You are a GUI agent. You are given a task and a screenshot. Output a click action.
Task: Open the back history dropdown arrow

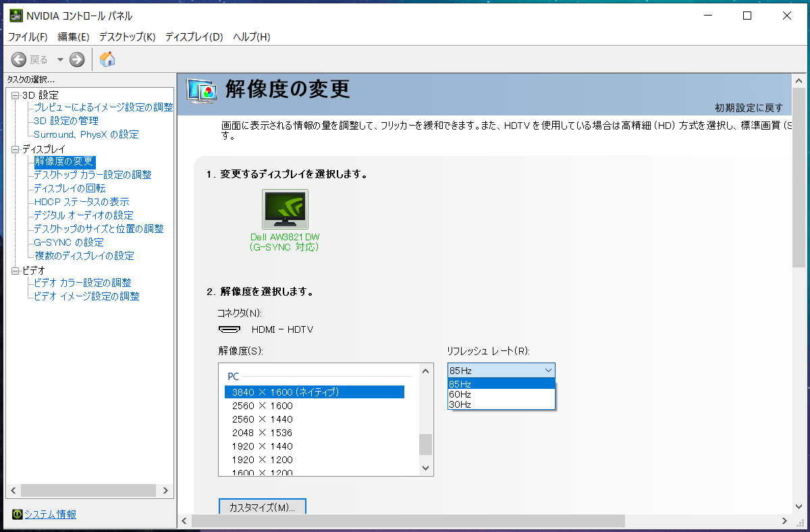[59, 59]
